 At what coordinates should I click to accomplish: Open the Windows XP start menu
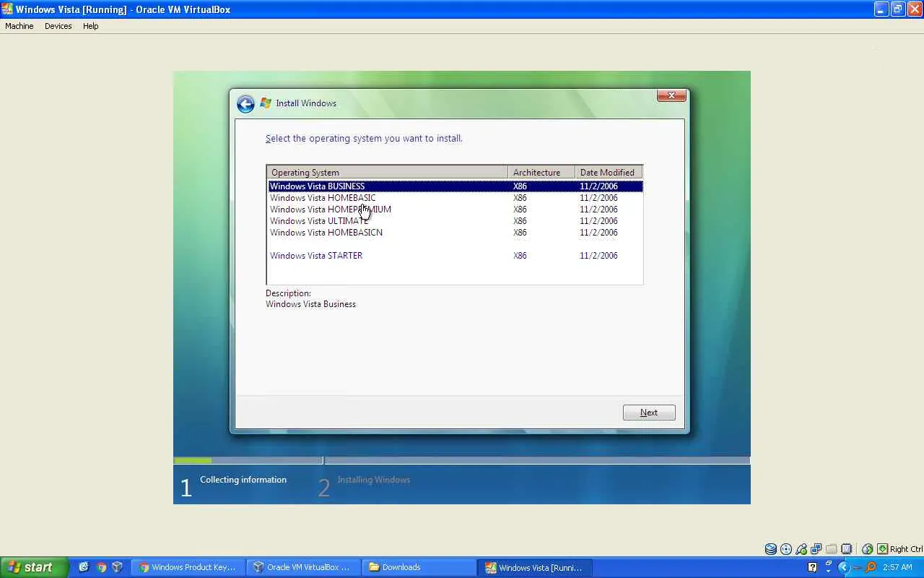point(34,567)
